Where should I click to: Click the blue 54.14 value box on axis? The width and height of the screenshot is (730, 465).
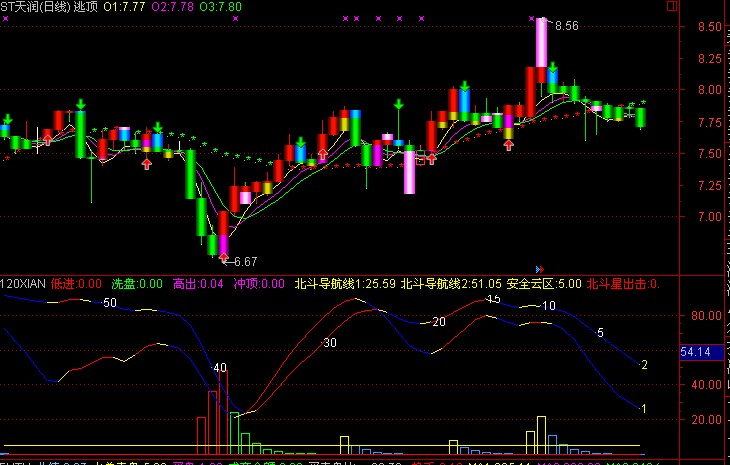(x=695, y=352)
